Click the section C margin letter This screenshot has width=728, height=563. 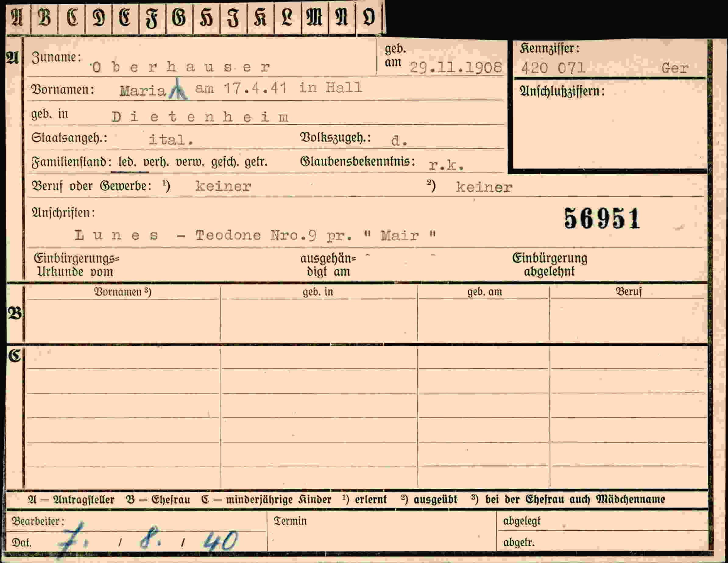(15, 356)
